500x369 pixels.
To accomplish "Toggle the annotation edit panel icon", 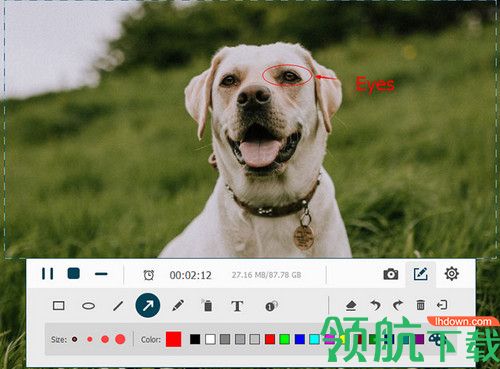I will pos(421,274).
